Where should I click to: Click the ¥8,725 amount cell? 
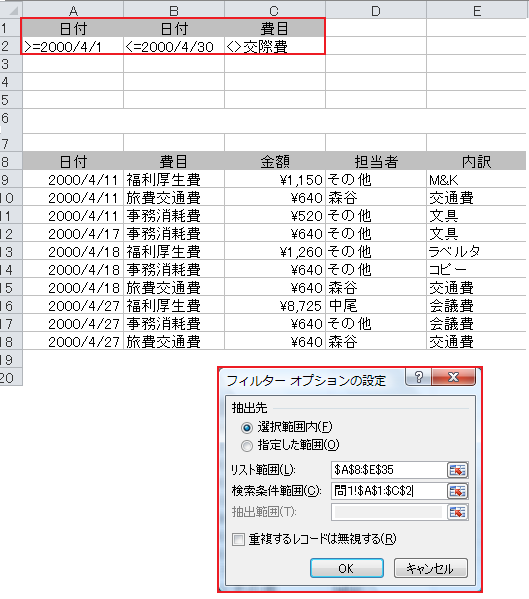[x=275, y=306]
